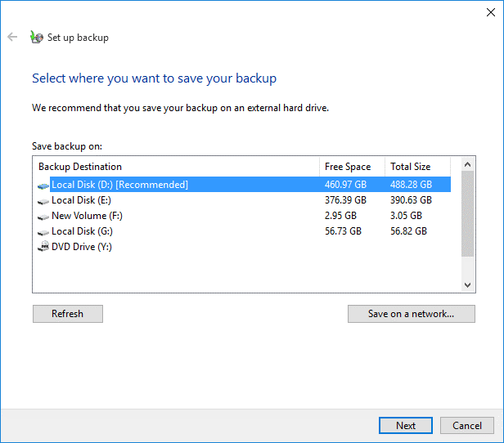Select Local Disk (D:) [Recommended] destination
Screen dimensions: 504x443
coord(119,185)
